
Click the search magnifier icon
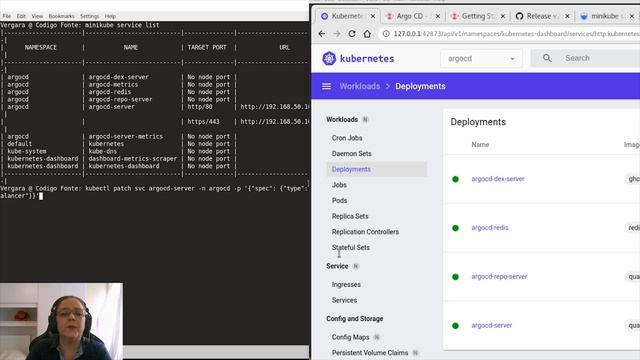[547, 58]
